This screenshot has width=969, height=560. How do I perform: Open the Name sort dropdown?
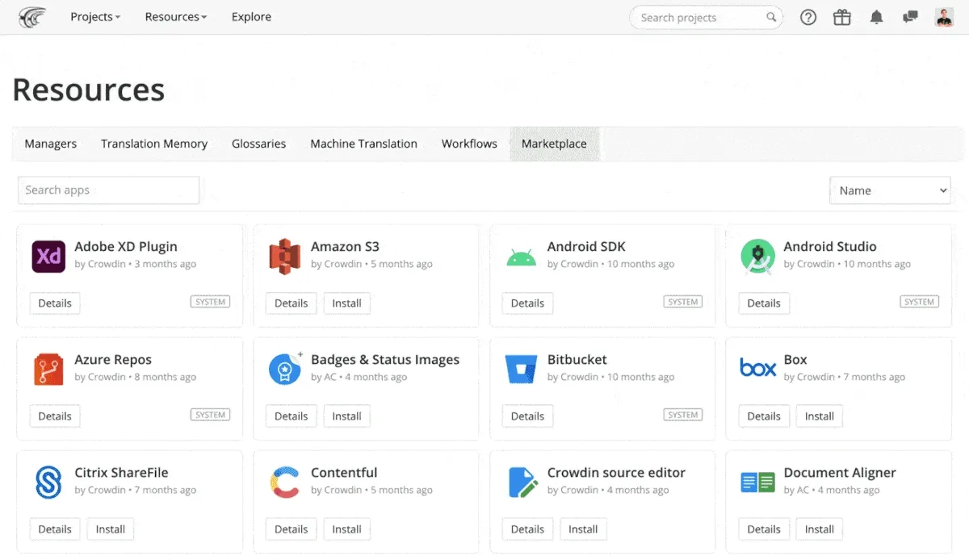pyautogui.click(x=890, y=190)
